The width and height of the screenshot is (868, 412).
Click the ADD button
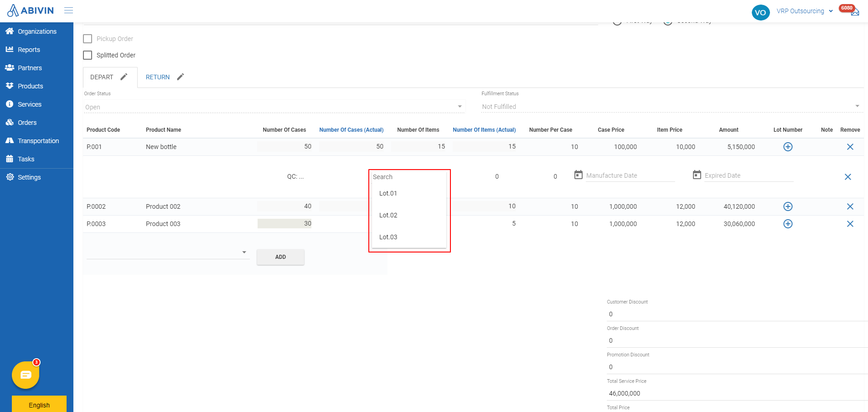click(280, 257)
